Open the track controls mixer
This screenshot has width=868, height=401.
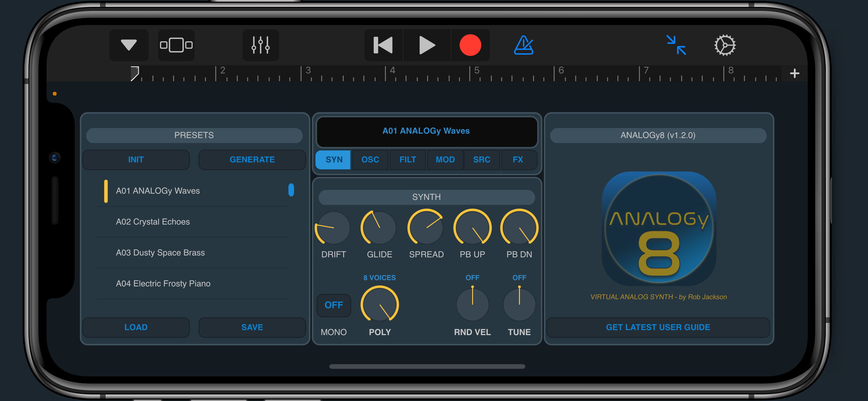pos(261,45)
